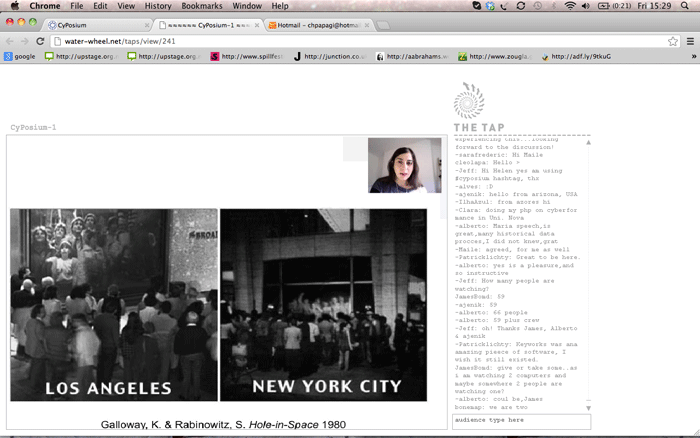Viewport: 700px width, 438px height.
Task: Open the zougla bookmark
Action: pyautogui.click(x=495, y=56)
